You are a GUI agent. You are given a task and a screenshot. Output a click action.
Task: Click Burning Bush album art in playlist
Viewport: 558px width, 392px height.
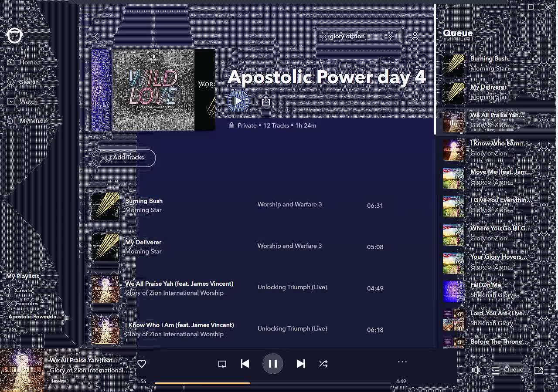point(105,206)
